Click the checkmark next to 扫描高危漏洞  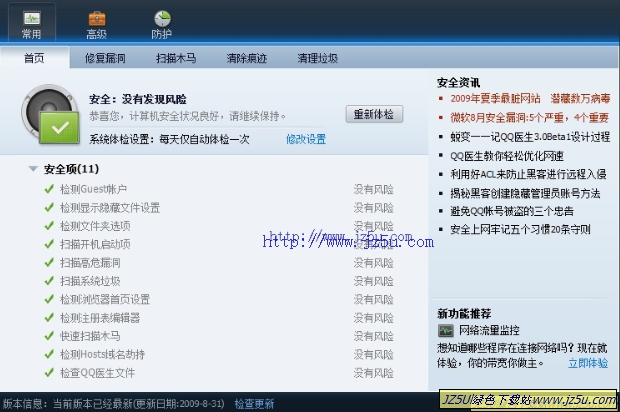(49, 263)
